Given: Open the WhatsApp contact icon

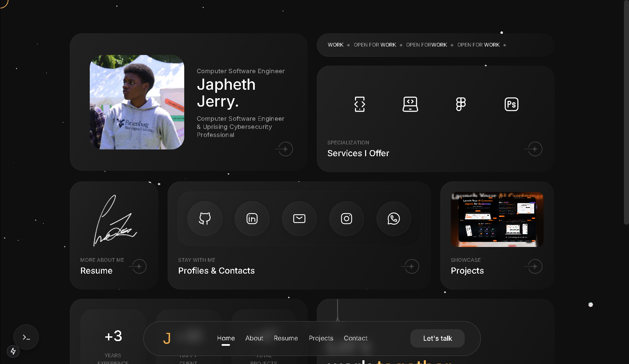Looking at the screenshot, I should [x=394, y=219].
